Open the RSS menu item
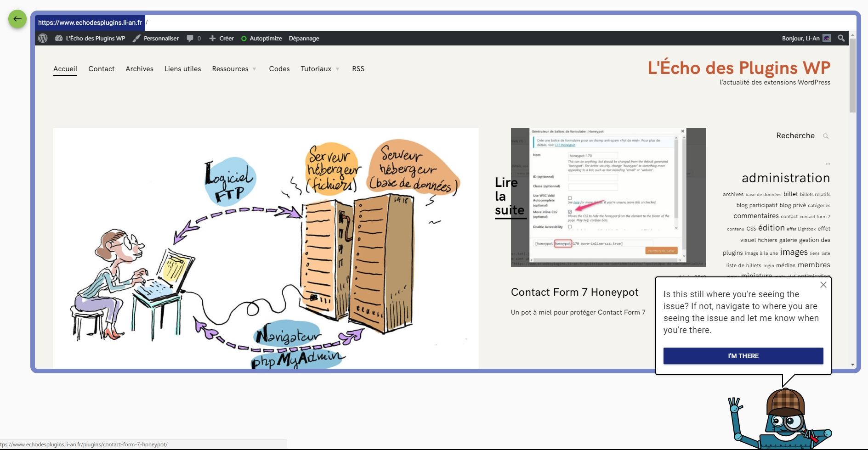Screen dimensions: 868x450 [x=358, y=69]
